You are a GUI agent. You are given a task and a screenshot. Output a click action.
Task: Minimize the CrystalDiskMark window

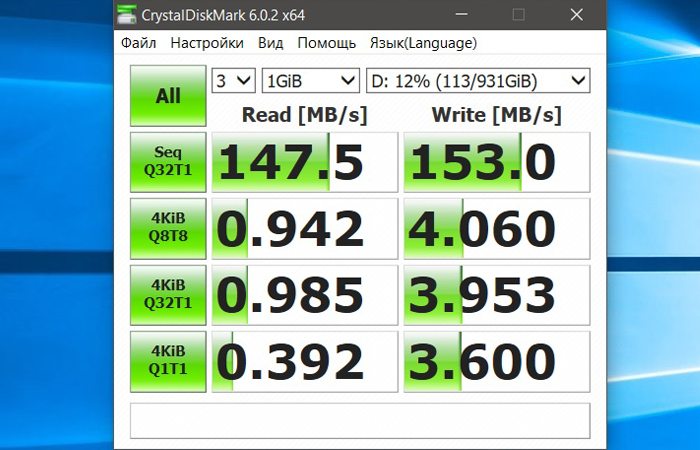[x=461, y=15]
